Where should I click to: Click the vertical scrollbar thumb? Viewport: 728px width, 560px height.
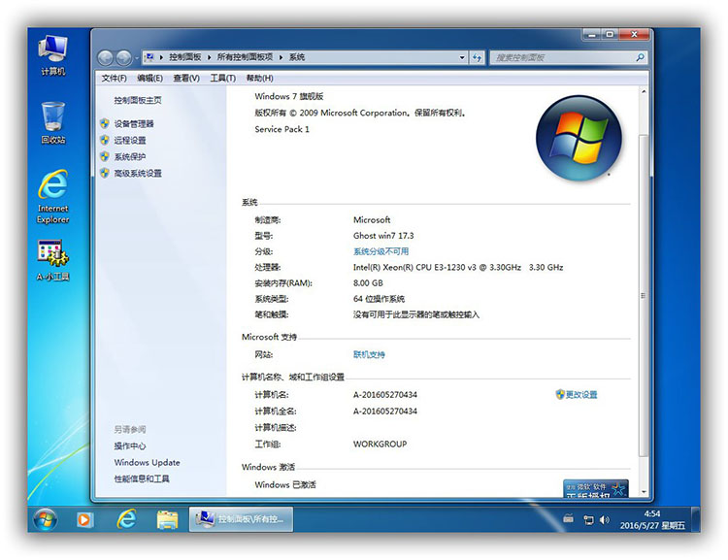[x=644, y=295]
